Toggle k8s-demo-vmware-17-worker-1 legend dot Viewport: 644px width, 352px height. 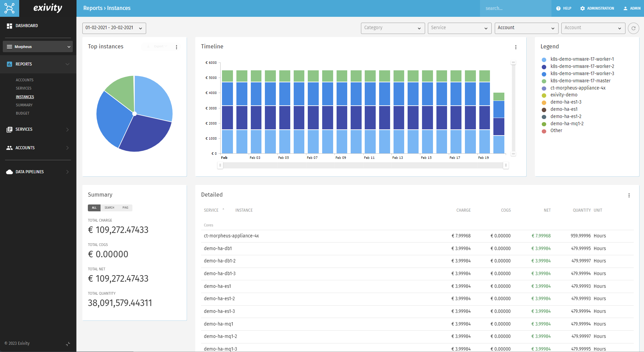tap(544, 60)
